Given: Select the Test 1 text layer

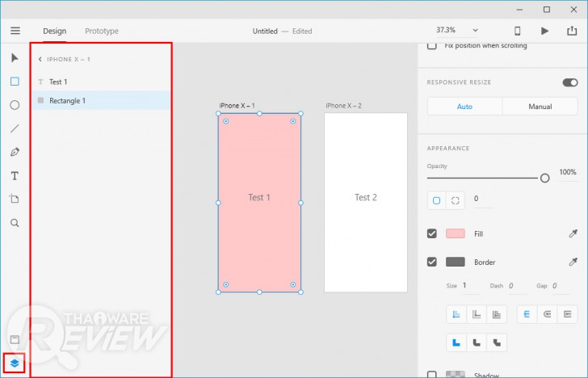Looking at the screenshot, I should [101, 82].
